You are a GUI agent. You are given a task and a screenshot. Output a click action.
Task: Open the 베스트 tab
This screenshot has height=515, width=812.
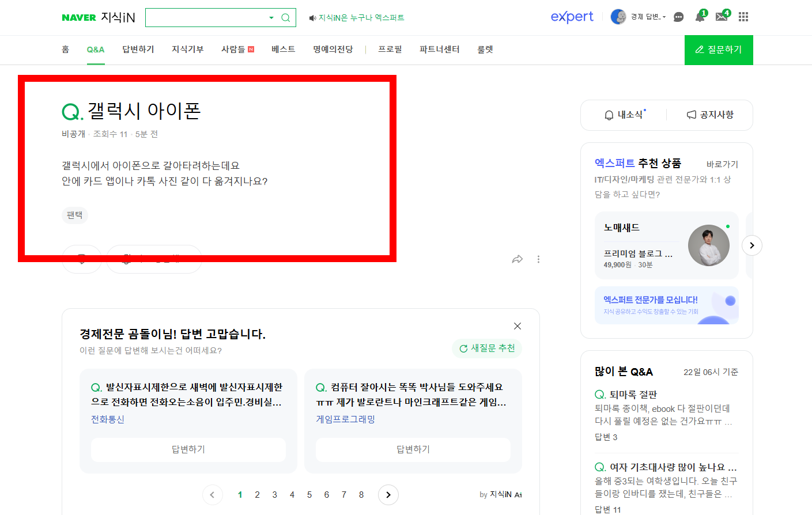(284, 50)
